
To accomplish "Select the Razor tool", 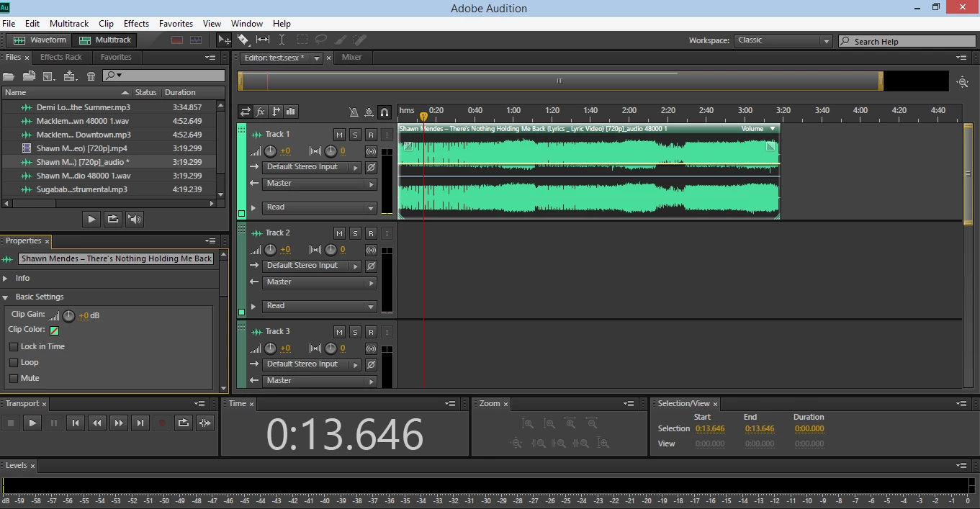I will click(x=243, y=40).
